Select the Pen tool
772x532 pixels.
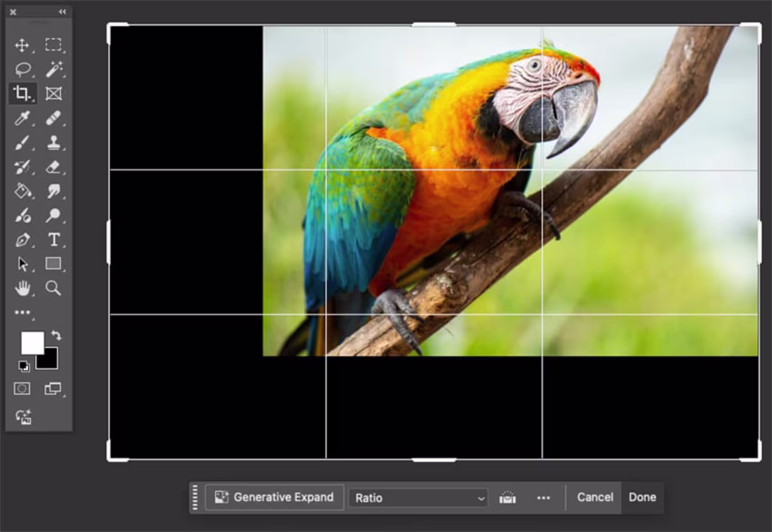(x=23, y=241)
